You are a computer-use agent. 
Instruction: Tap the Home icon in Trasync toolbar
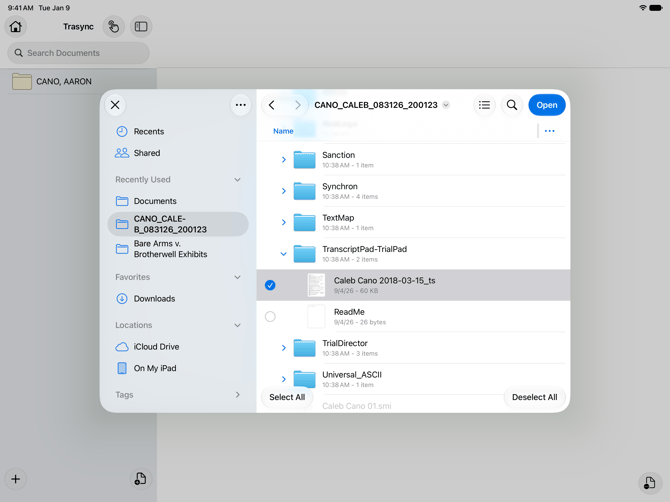point(16,26)
